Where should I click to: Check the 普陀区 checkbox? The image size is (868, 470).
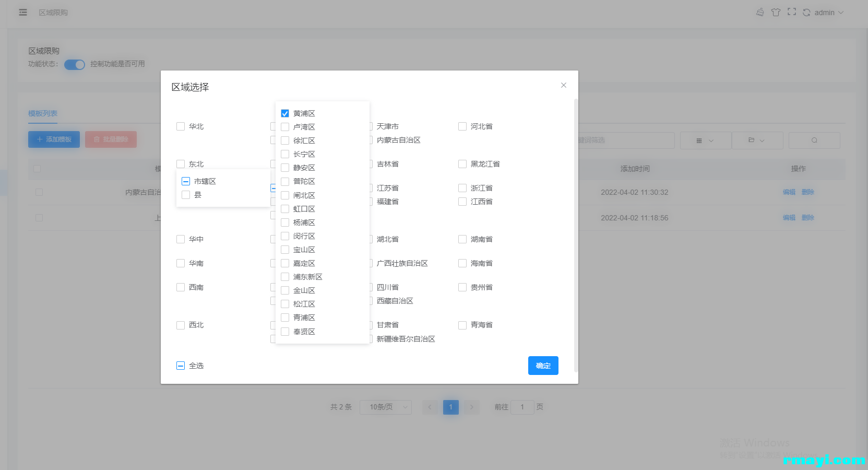[x=285, y=181]
